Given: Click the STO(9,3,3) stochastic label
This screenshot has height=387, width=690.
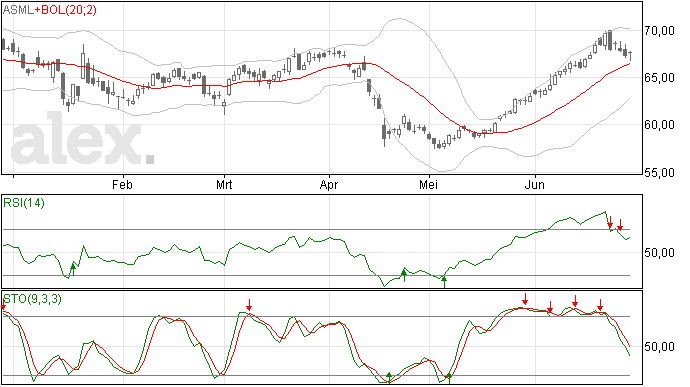Looking at the screenshot, I should 33,299.
